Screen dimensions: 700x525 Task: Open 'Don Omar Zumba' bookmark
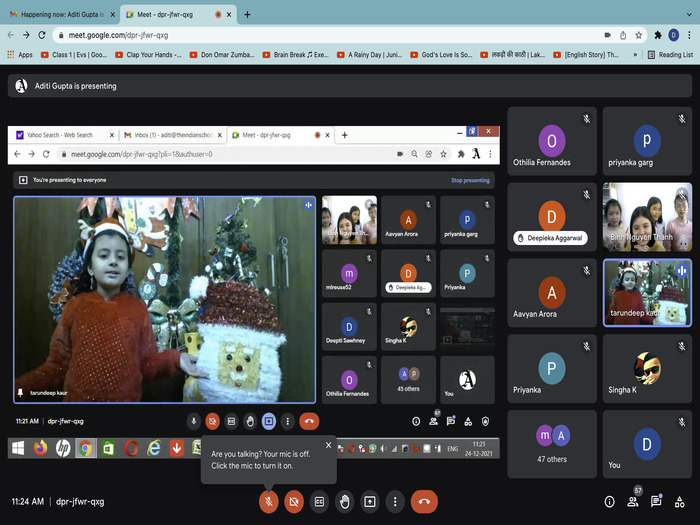point(222,54)
